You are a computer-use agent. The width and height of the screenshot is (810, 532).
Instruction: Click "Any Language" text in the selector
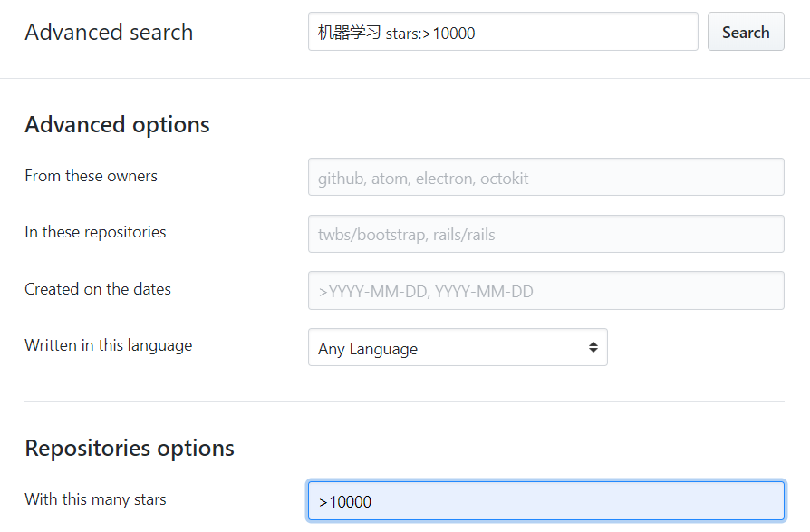click(x=368, y=349)
